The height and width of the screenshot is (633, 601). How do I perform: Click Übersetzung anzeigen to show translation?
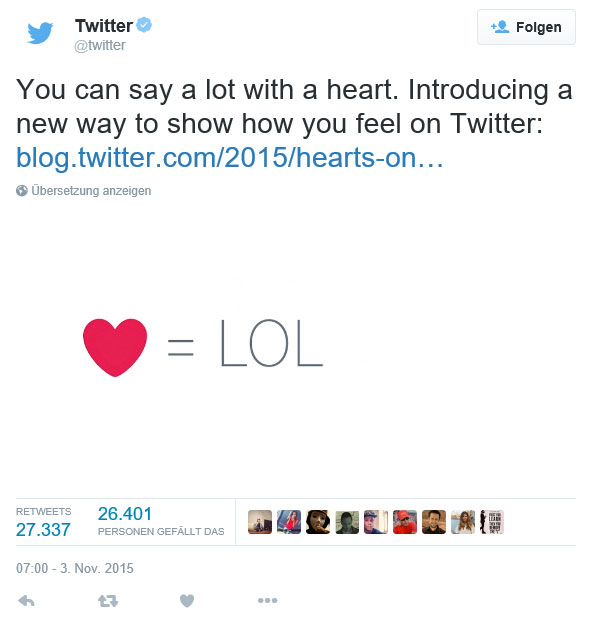(91, 191)
